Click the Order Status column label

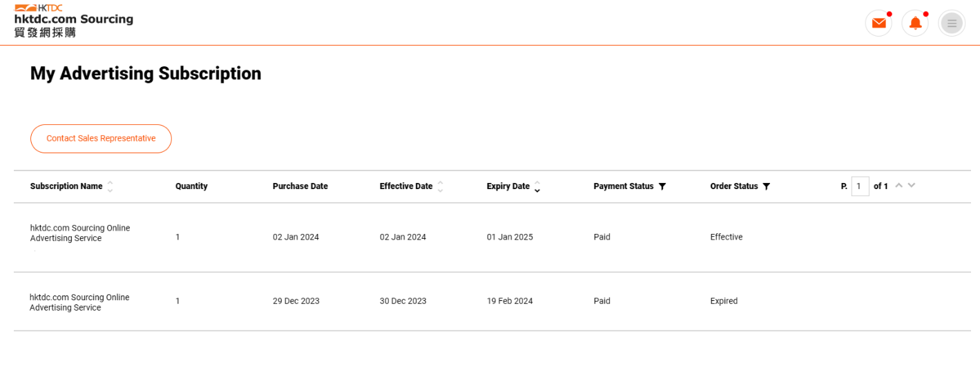click(734, 186)
